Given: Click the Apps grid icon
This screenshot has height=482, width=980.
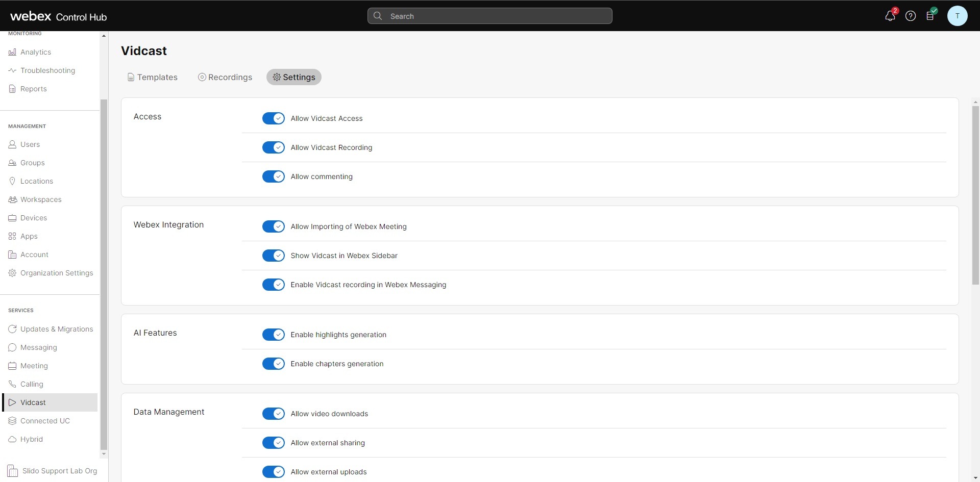Looking at the screenshot, I should [x=12, y=236].
